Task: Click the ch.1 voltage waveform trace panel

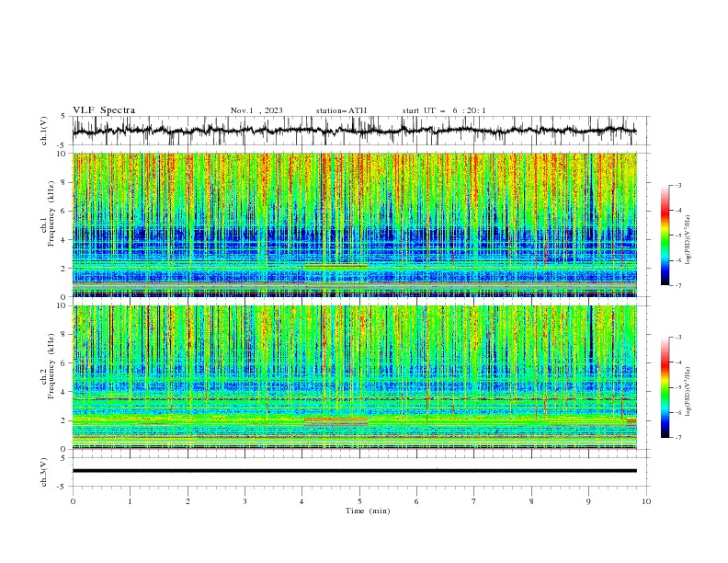Action: point(360,131)
